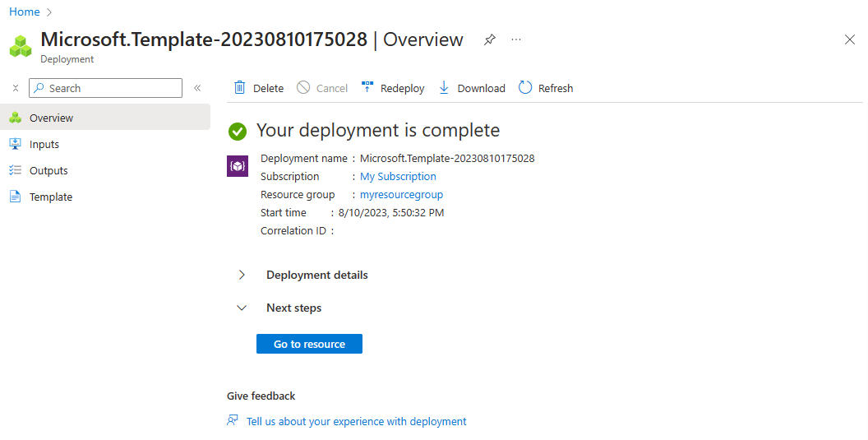
Task: Toggle the sidebar expand/collapse arrows beside Search
Action: tap(15, 88)
